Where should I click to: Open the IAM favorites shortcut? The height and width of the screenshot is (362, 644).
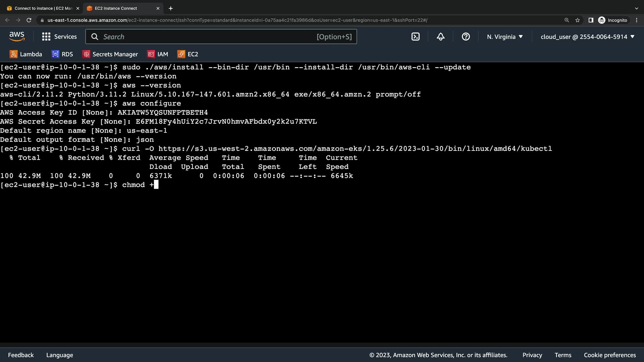point(158,54)
